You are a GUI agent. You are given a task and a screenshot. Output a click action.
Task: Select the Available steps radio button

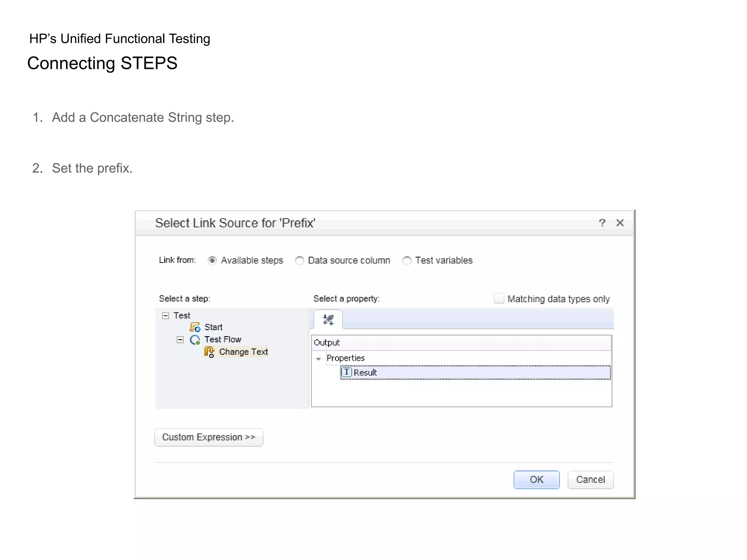tap(212, 261)
